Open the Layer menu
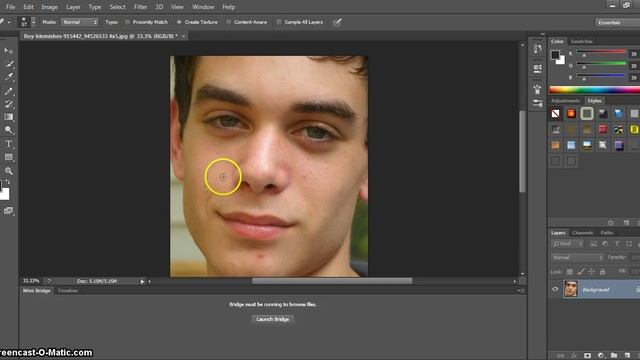The image size is (640, 360). 73,7
